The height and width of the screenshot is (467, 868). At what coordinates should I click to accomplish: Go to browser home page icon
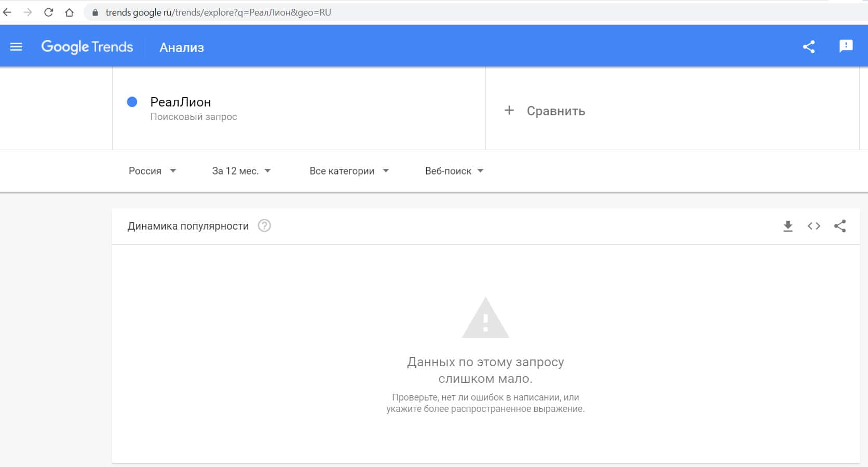pyautogui.click(x=70, y=12)
